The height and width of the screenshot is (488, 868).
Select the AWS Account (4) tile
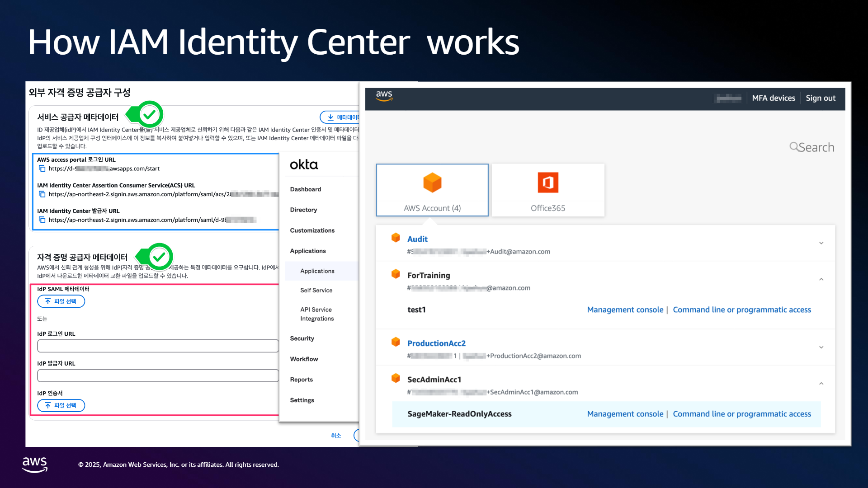pos(432,190)
